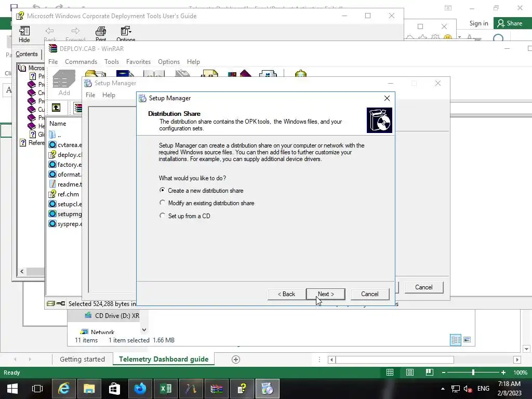Click the Excel zoom slider handle
Image resolution: width=532 pixels, height=399 pixels.
coord(473,372)
